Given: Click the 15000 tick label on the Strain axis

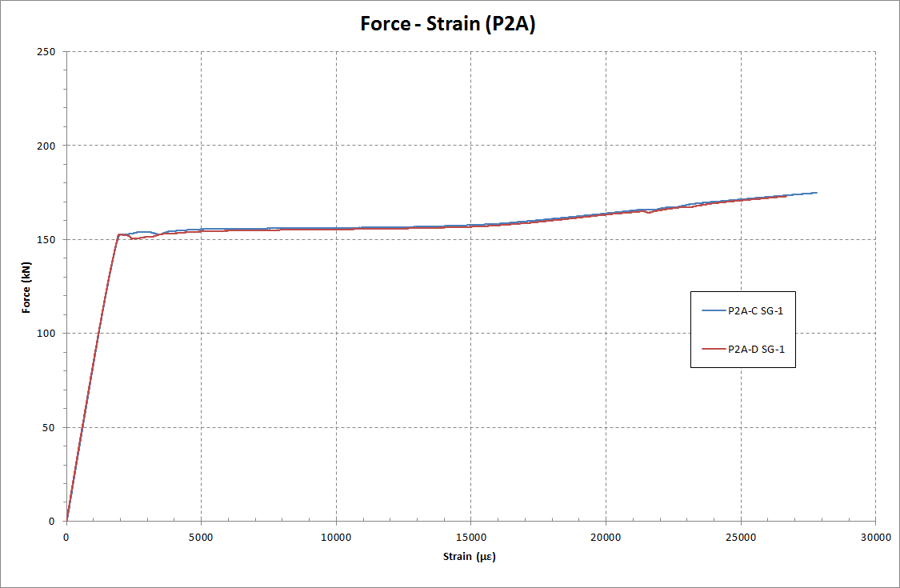Looking at the screenshot, I should pos(470,538).
